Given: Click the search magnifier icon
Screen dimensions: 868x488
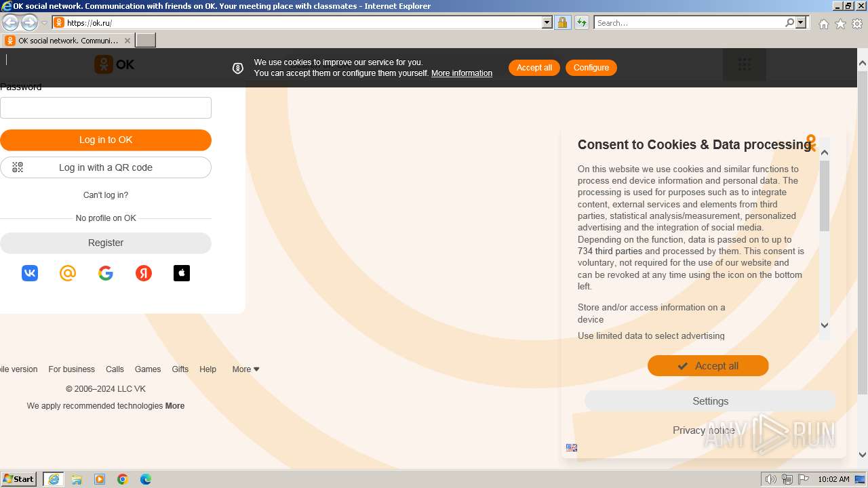Looking at the screenshot, I should click(789, 22).
